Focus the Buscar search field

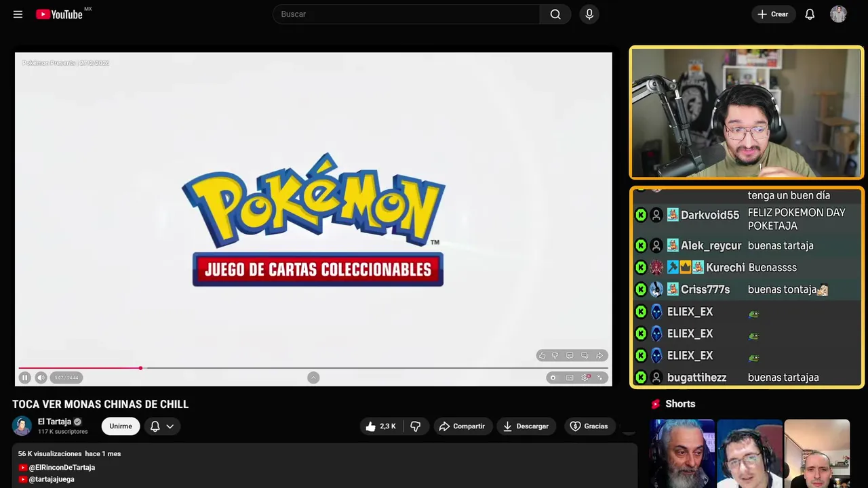(406, 14)
